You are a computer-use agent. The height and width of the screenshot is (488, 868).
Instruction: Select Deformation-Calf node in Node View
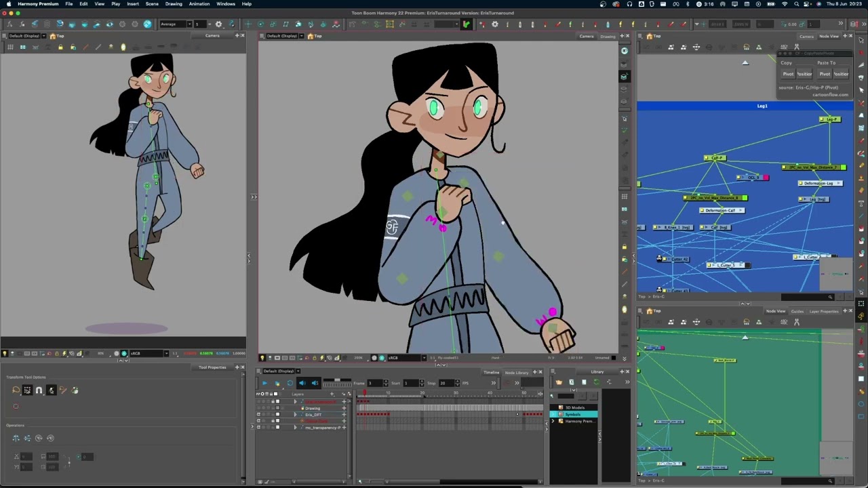(722, 210)
